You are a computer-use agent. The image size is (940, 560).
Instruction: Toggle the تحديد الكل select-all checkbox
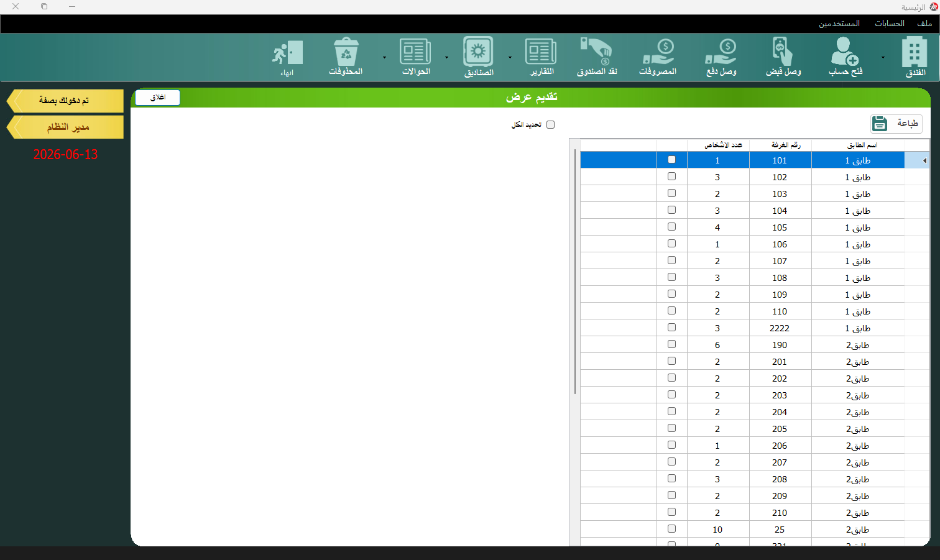[550, 125]
